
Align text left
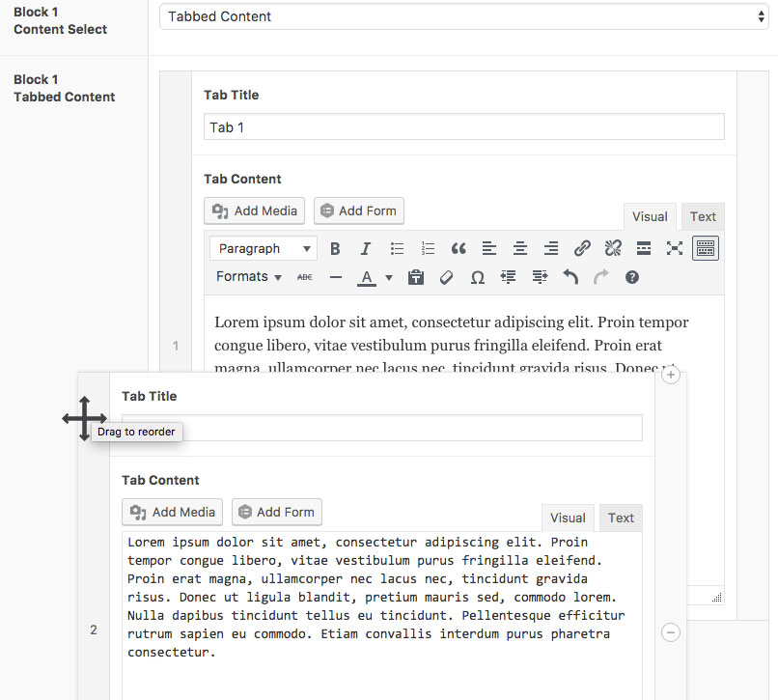tap(489, 248)
